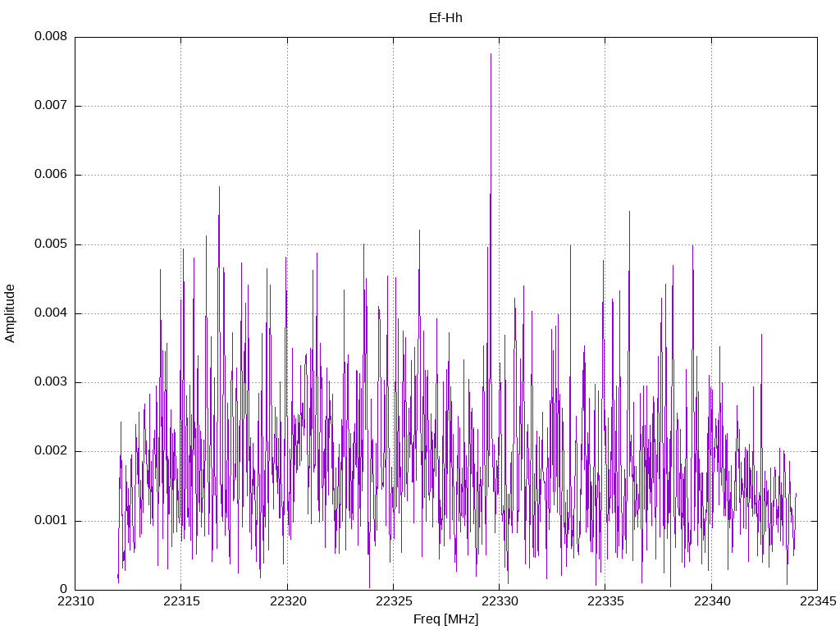This screenshot has width=840, height=630.
Task: Click the x-axis tick label 22330
Action: pyautogui.click(x=500, y=601)
